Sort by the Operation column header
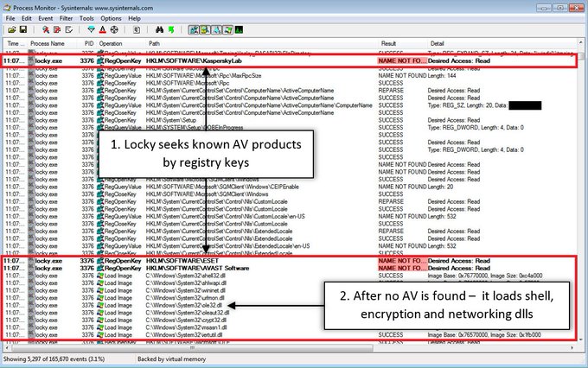This screenshot has width=588, height=368. (111, 43)
